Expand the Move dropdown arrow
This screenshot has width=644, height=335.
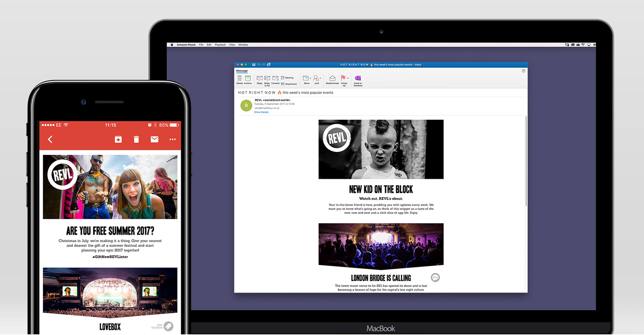[x=311, y=78]
